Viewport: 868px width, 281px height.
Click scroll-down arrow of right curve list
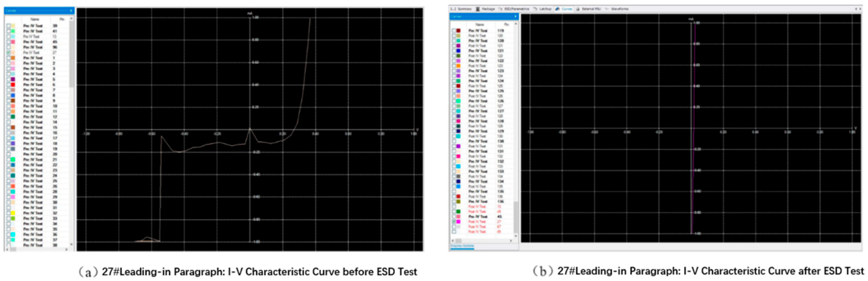[516, 236]
